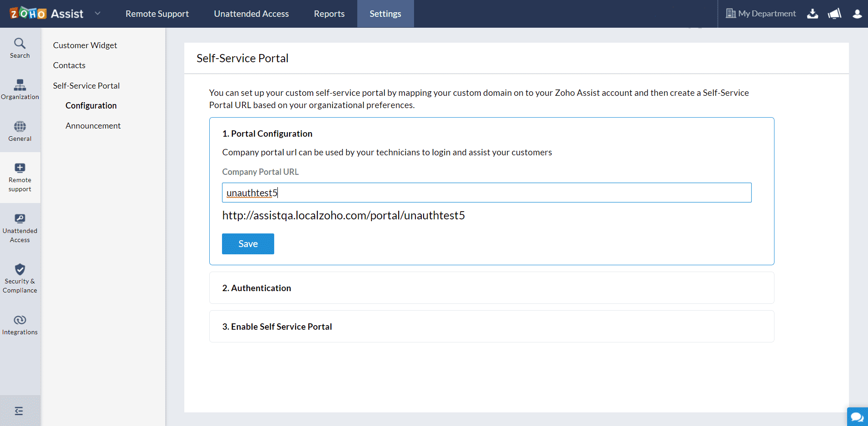Open the Integrations sidebar icon
This screenshot has height=426, width=868.
pyautogui.click(x=20, y=320)
